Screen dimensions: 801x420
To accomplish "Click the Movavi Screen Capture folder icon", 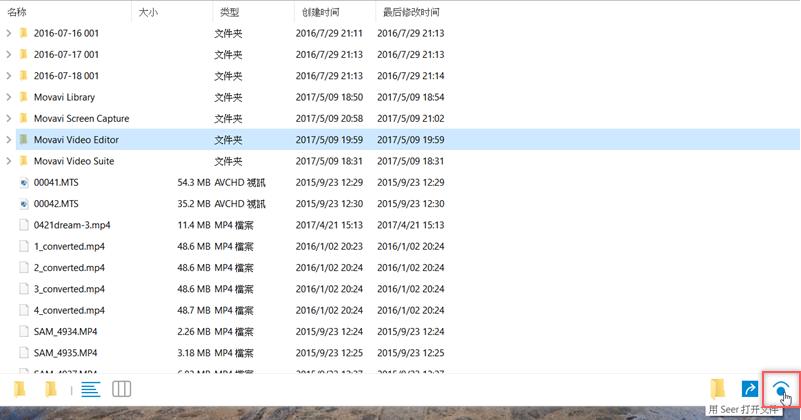I will click(x=23, y=119).
